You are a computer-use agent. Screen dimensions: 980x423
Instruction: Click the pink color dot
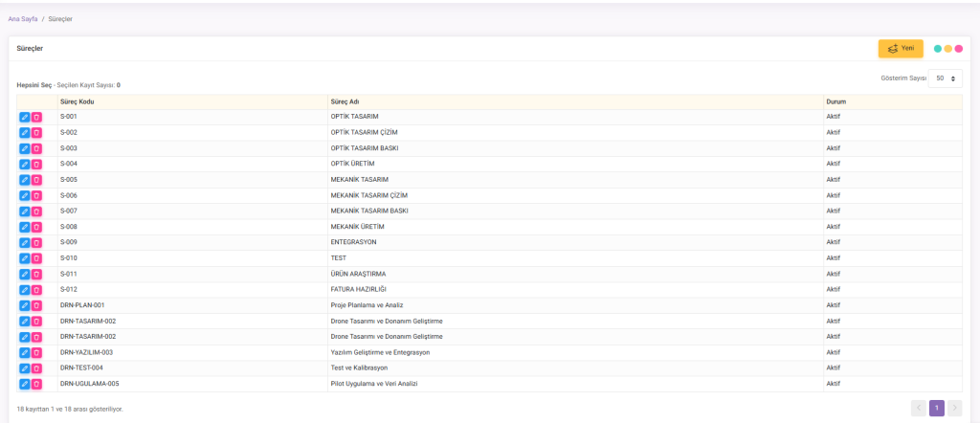pyautogui.click(x=958, y=49)
